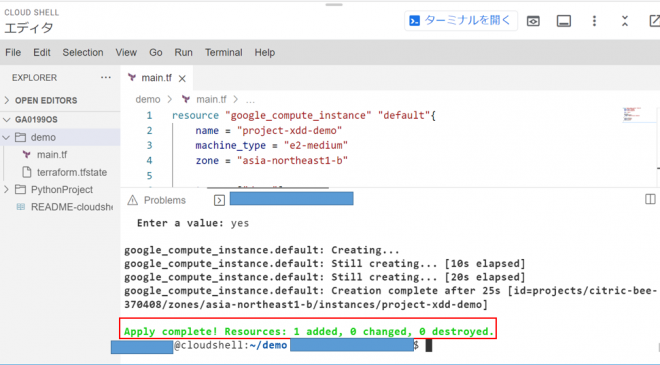Viewport: 660px width, 365px height.
Task: Click the horizontal scrollbar under the editor
Action: [x=267, y=187]
